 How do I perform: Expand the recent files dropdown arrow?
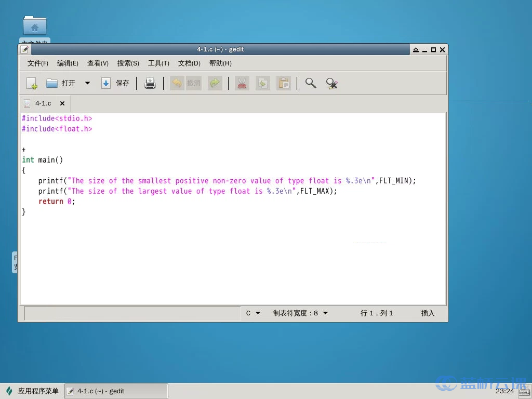pyautogui.click(x=87, y=83)
